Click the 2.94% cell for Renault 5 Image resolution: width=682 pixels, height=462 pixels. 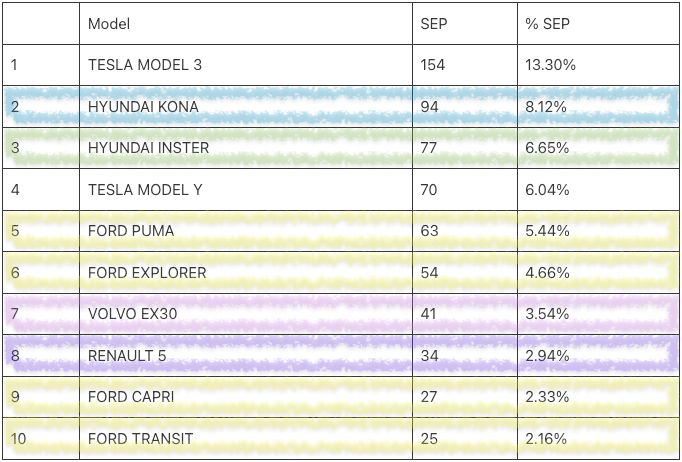[x=547, y=356]
